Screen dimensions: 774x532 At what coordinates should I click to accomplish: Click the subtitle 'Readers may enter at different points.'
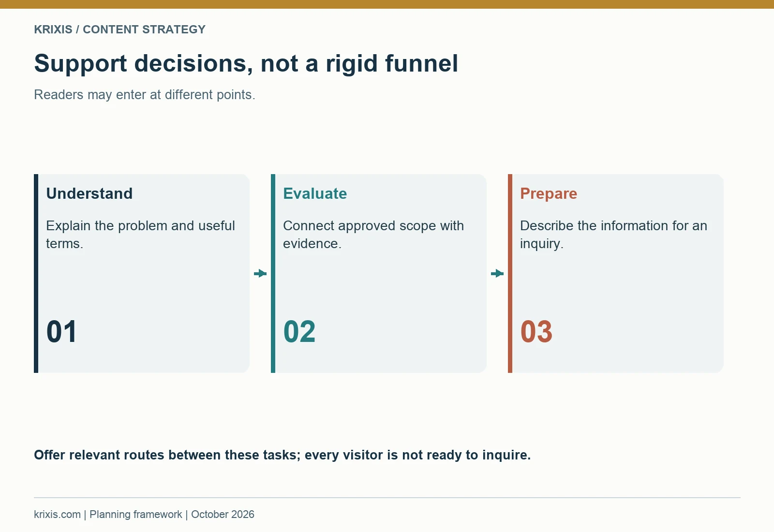[x=145, y=95]
